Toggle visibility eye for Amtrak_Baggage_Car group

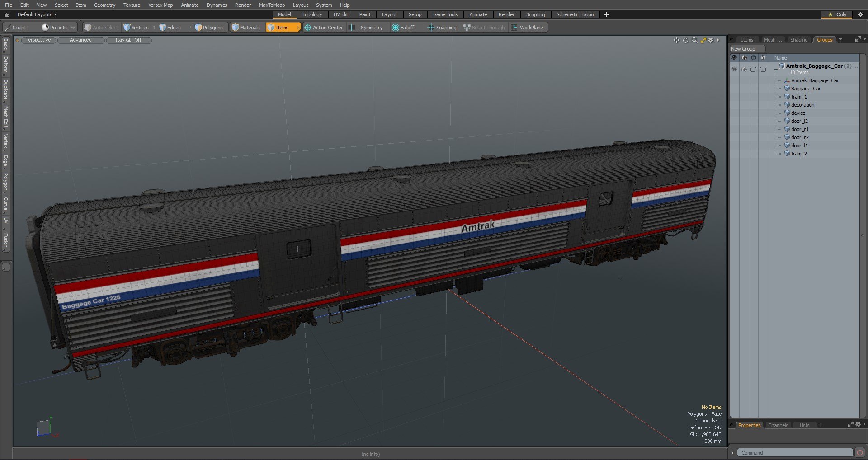[x=734, y=69]
